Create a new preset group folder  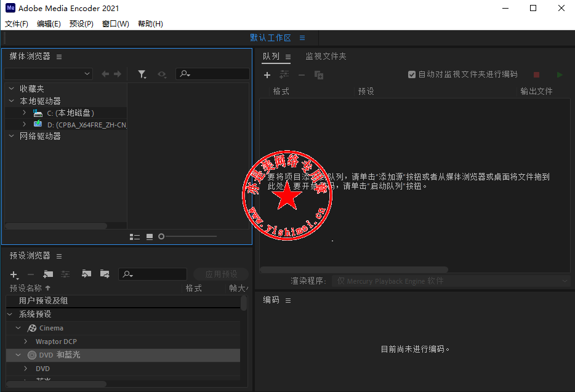[48, 274]
